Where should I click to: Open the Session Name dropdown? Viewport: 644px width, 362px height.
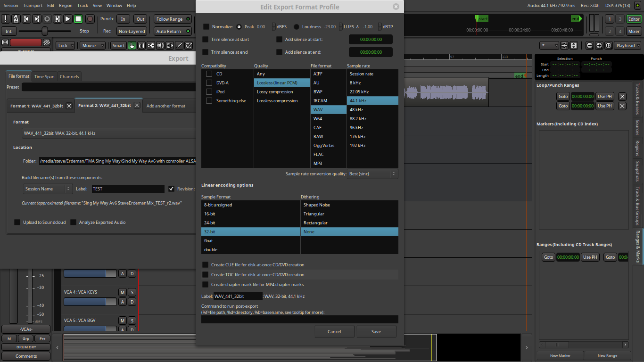coord(48,189)
